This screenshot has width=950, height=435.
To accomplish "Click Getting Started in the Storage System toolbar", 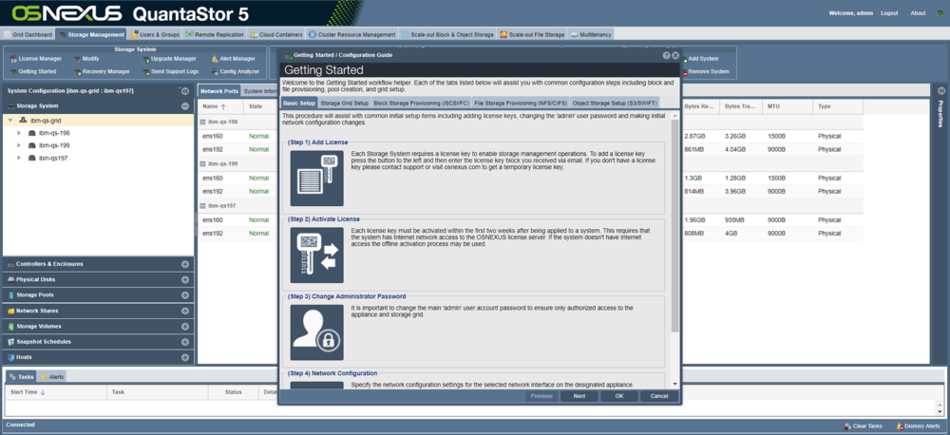I will 33,71.
